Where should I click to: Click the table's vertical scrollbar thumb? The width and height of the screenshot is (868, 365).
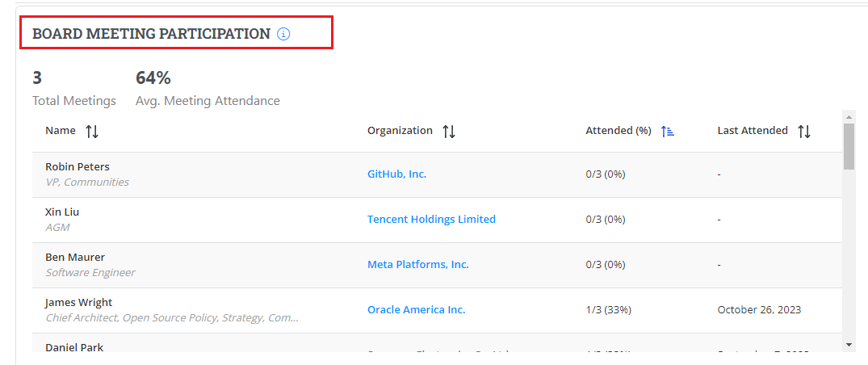pos(849,145)
